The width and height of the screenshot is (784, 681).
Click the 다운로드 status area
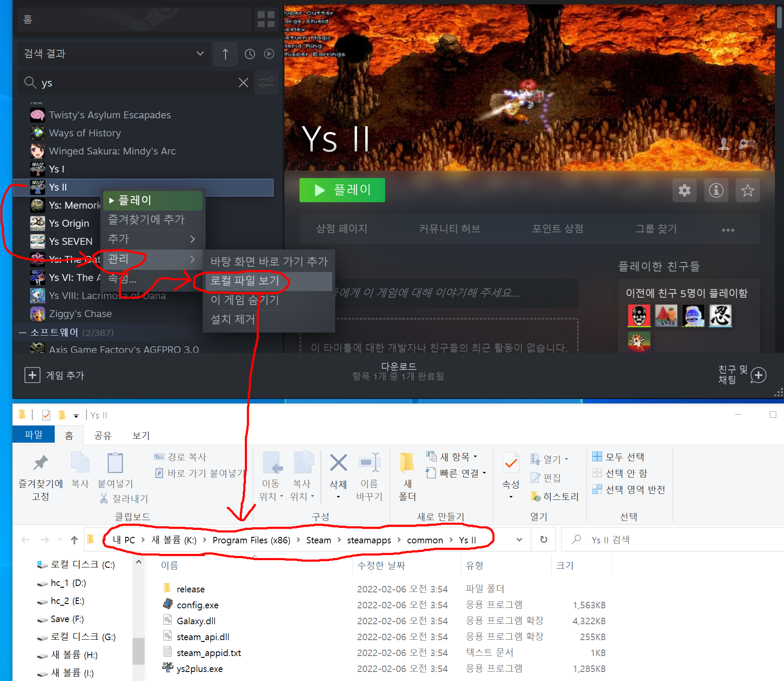(x=398, y=371)
